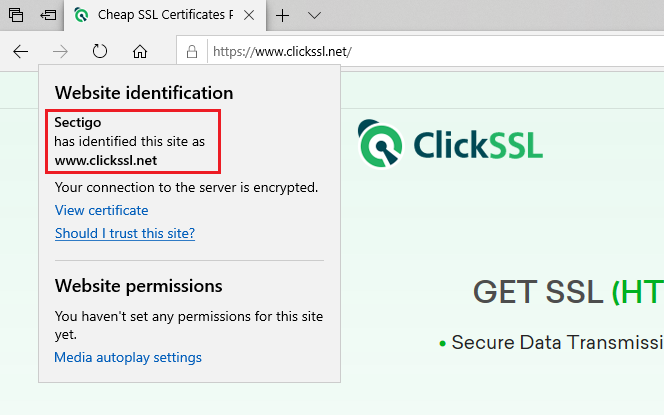
Task: Open the View certificate link
Action: tap(102, 210)
